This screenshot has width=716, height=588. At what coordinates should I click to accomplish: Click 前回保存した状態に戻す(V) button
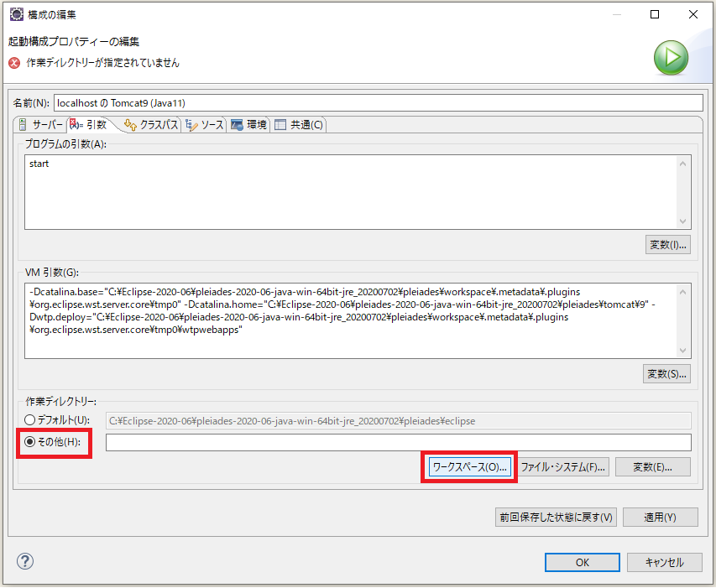556,518
